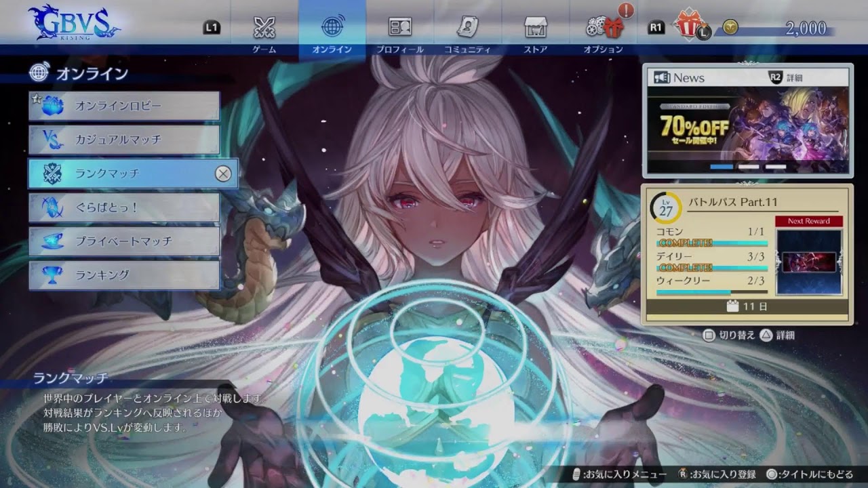Screen dimensions: 868x488
Task: Click the R2 詳細 icon in News
Action: [x=776, y=77]
